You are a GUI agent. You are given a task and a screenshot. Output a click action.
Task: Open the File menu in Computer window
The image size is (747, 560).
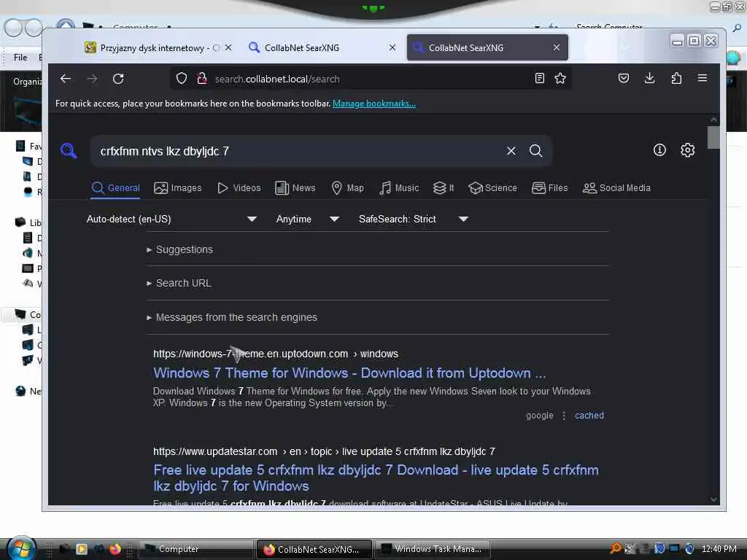click(x=20, y=57)
